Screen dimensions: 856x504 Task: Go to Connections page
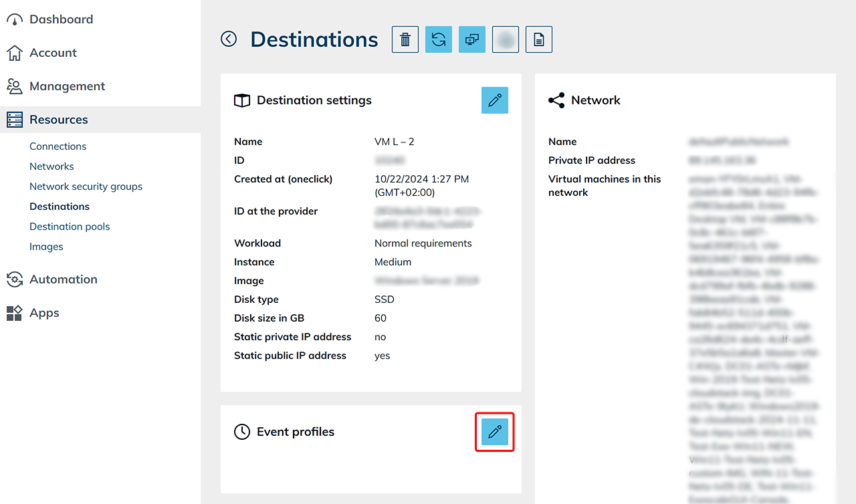(58, 146)
